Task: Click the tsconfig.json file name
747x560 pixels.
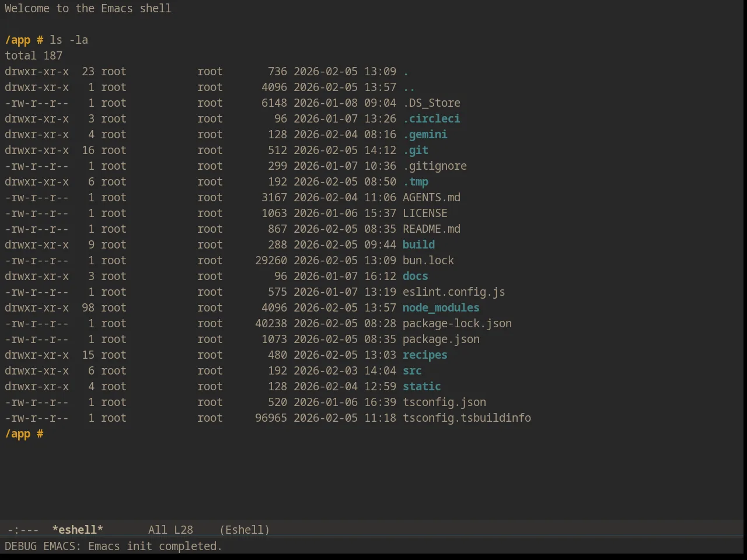Action: (x=444, y=402)
